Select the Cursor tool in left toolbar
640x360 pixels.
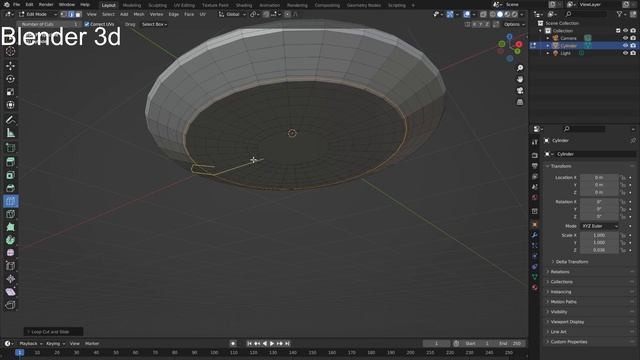pos(11,51)
